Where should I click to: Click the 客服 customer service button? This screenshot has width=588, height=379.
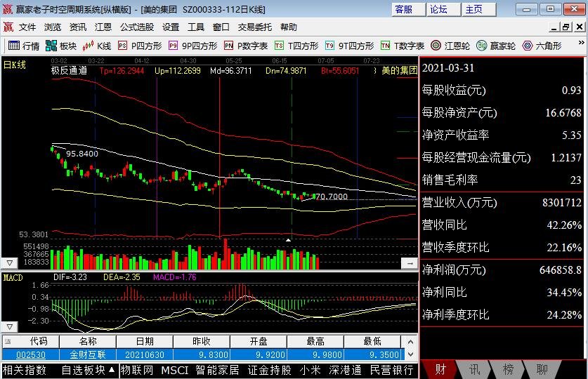click(x=408, y=9)
